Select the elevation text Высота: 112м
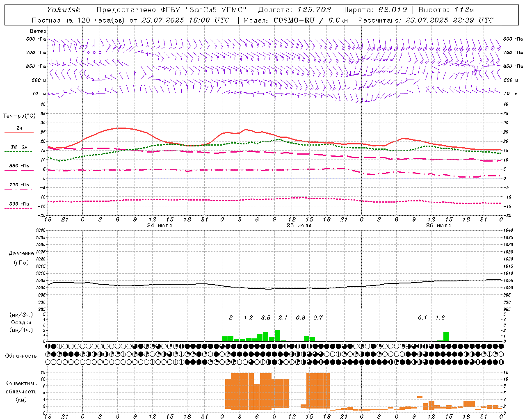 pos(446,10)
